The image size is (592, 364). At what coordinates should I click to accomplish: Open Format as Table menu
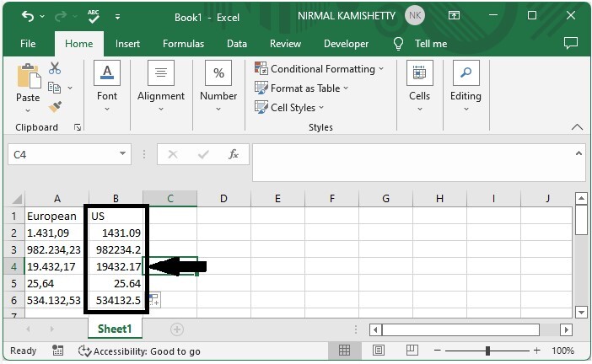coord(301,88)
